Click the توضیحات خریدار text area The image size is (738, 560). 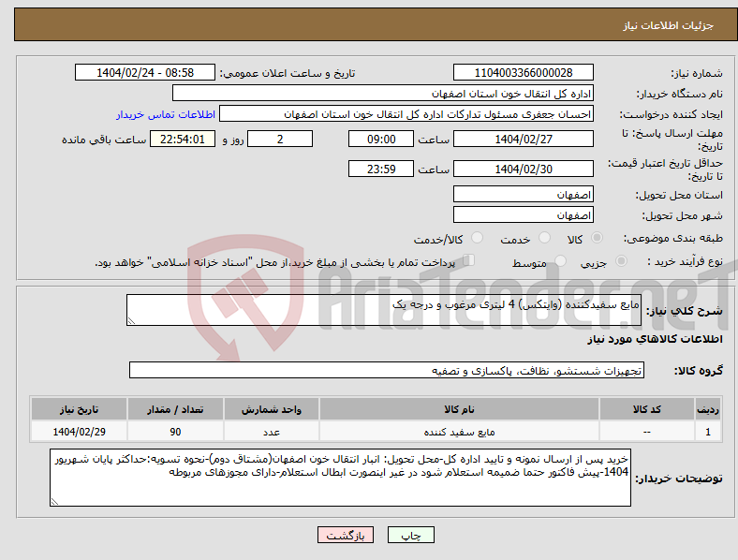340,478
